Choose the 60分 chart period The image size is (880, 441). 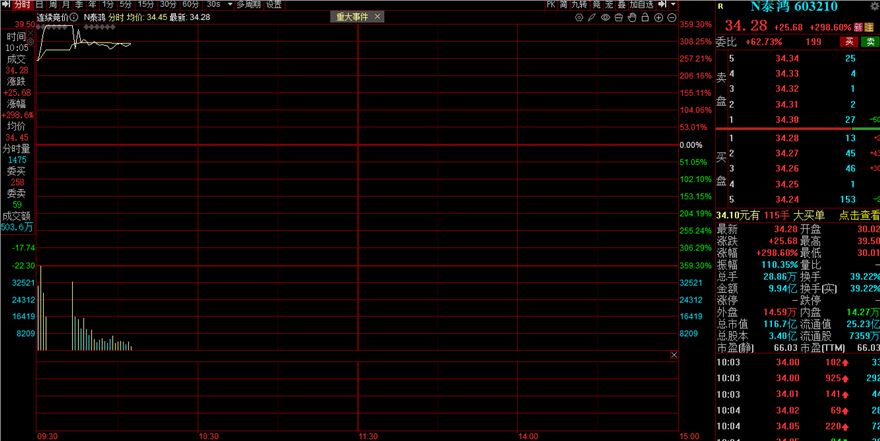coord(190,5)
